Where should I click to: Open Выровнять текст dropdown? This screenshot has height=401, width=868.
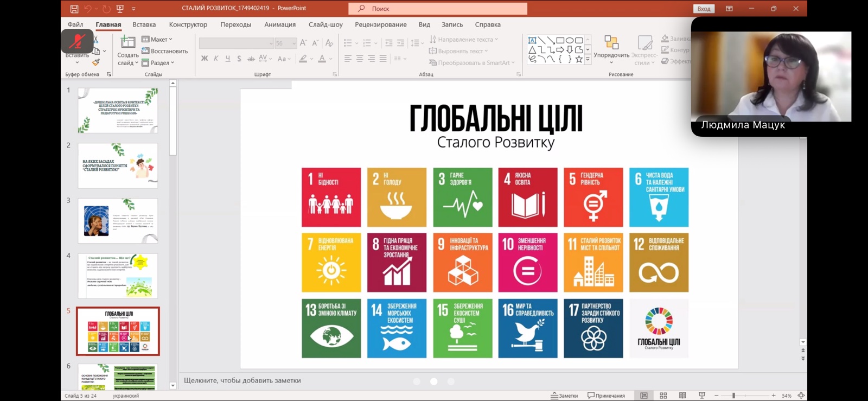458,51
